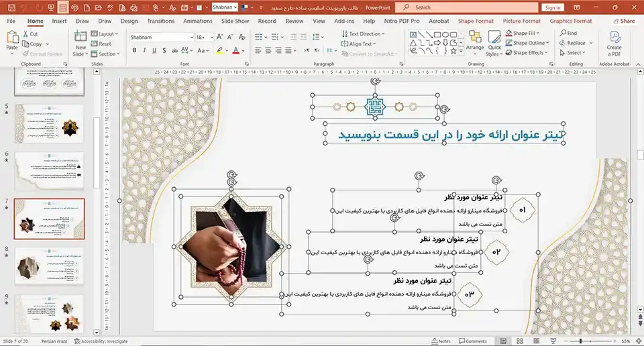Start presentation from beginning icon in title bar
The image size is (644, 346).
tap(51, 7)
